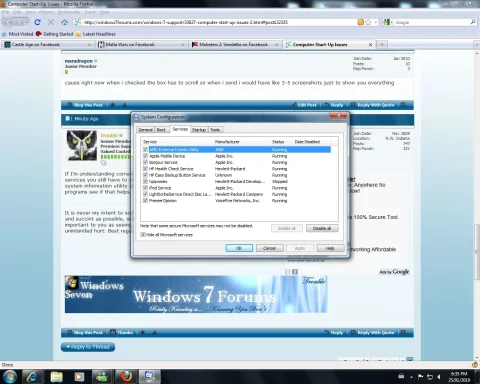Viewport: 480px width, 384px height.
Task: Bookmark this page with the star icon
Action: click(368, 22)
